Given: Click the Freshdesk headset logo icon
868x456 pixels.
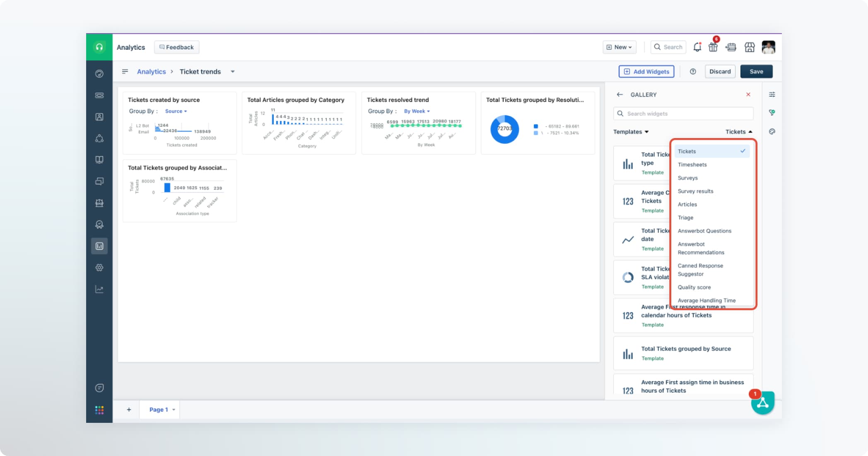Looking at the screenshot, I should coord(99,47).
